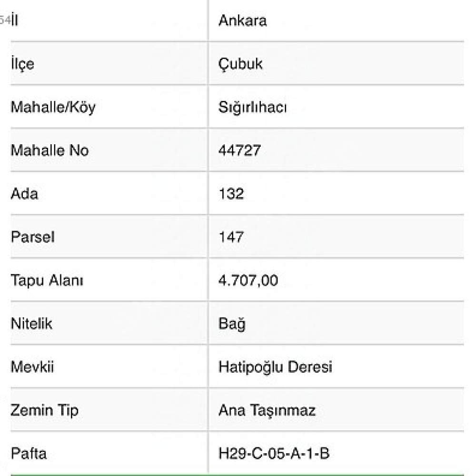This screenshot has height=476, width=476.
Task: Select the Parsel value 147
Action: point(231,237)
